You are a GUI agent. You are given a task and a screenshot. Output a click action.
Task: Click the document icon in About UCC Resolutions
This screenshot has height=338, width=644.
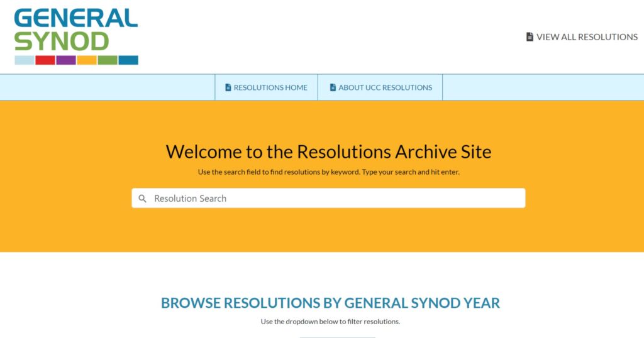pyautogui.click(x=333, y=87)
